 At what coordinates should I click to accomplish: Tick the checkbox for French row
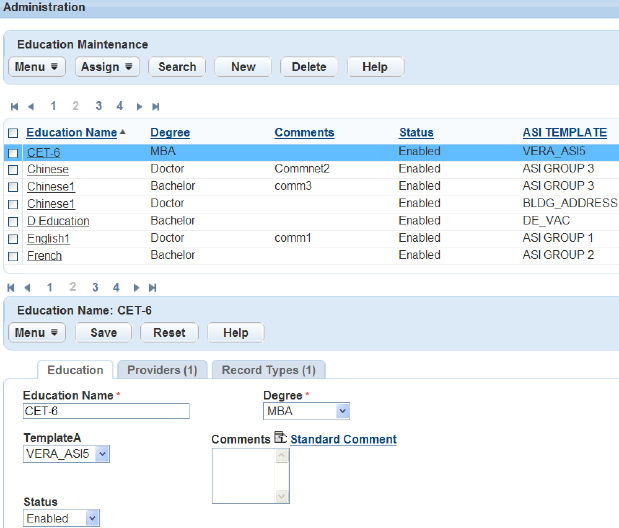[x=13, y=256]
